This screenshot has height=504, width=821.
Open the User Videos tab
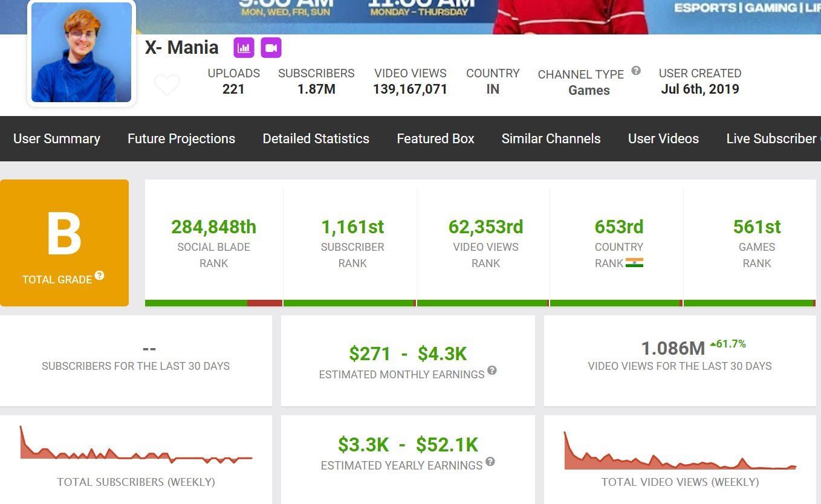(663, 138)
